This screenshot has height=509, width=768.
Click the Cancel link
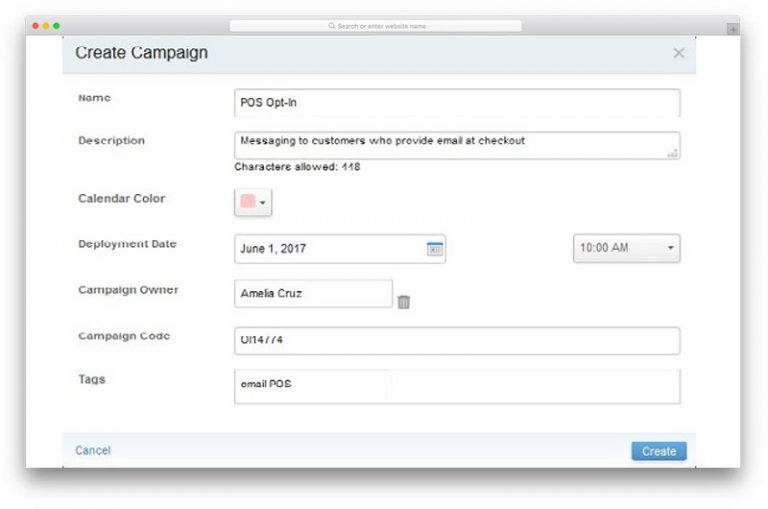click(93, 451)
